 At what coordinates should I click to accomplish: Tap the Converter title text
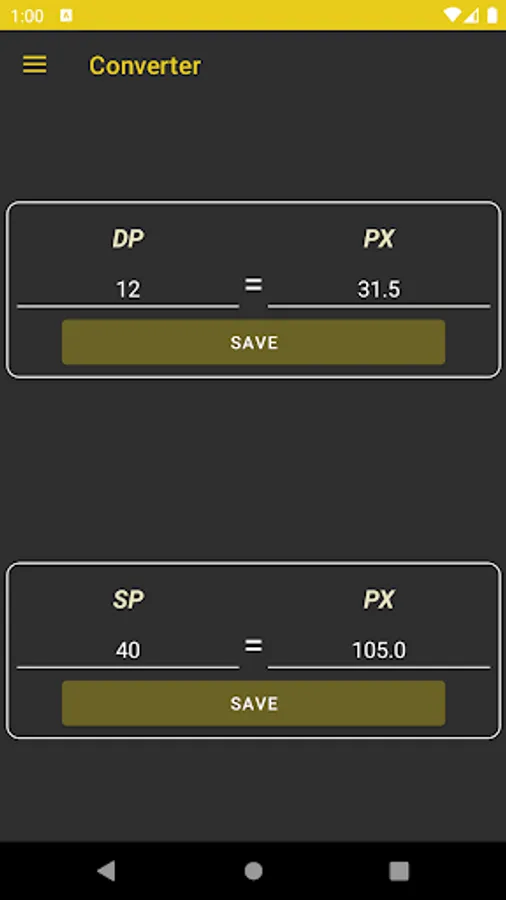pos(145,65)
